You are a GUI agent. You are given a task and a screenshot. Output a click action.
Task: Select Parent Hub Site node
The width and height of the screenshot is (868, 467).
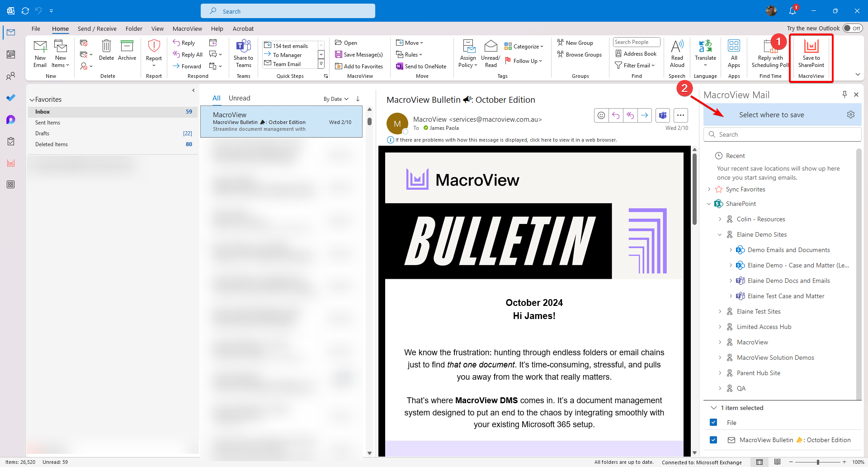[758, 373]
